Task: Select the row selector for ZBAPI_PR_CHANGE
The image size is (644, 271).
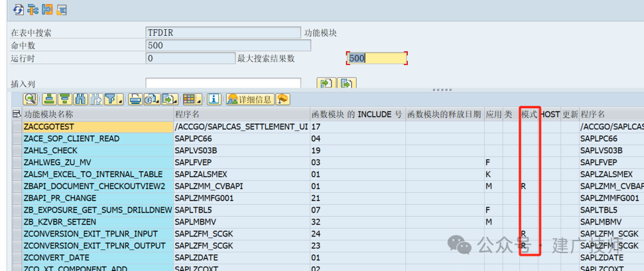Action: pos(17,198)
